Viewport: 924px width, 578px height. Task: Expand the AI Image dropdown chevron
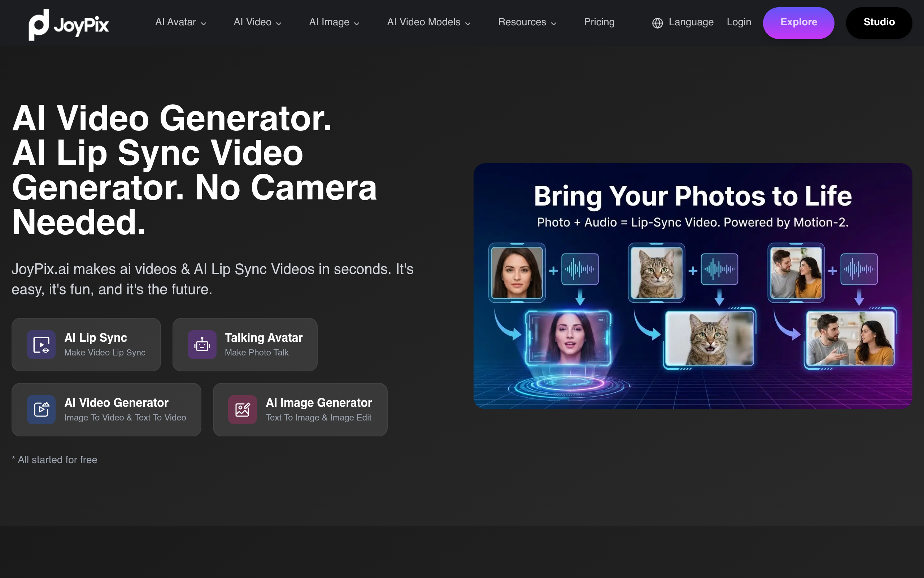[357, 24]
